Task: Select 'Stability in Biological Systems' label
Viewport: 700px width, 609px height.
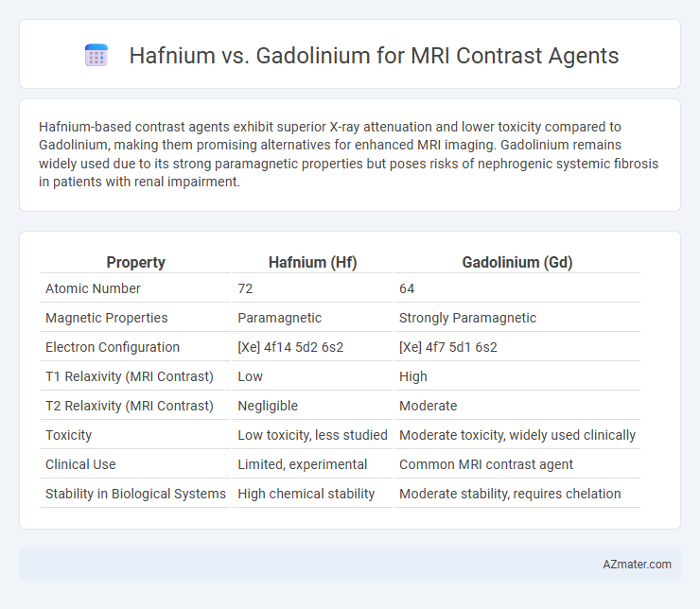Action: pos(135,494)
